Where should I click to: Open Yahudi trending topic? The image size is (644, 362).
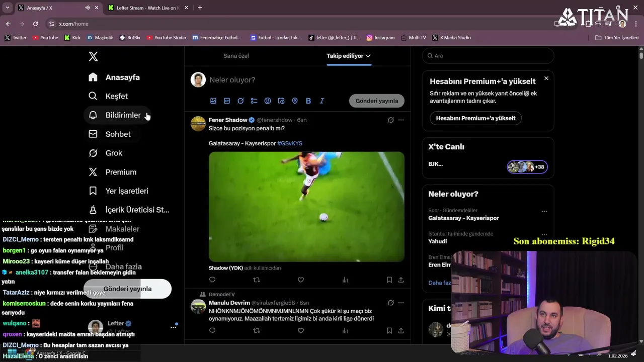coord(438,241)
